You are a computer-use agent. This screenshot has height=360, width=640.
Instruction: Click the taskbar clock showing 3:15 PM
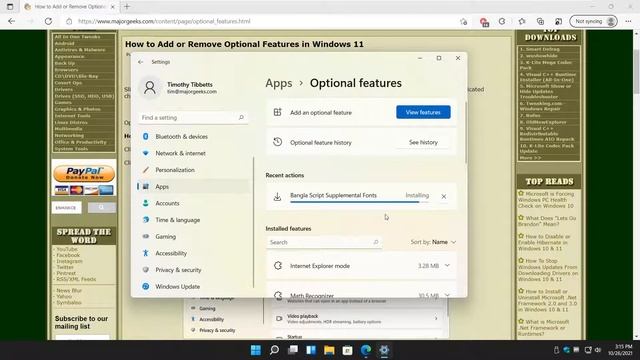pyautogui.click(x=620, y=350)
